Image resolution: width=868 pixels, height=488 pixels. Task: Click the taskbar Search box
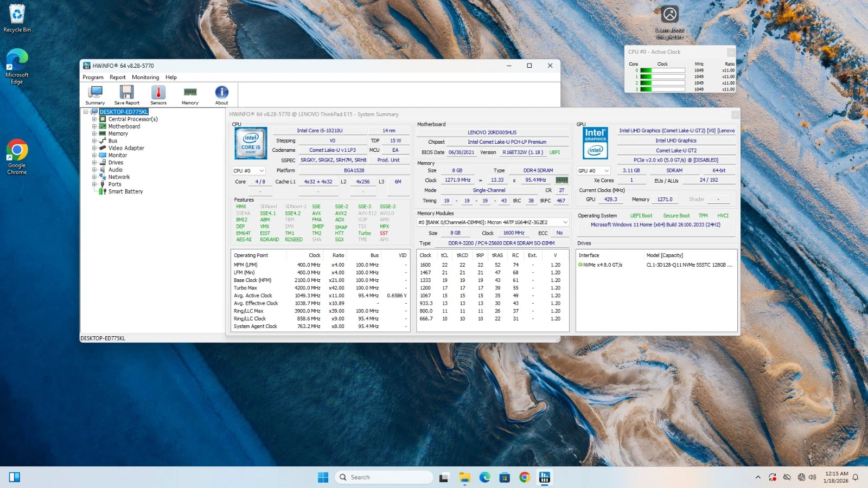(384, 477)
